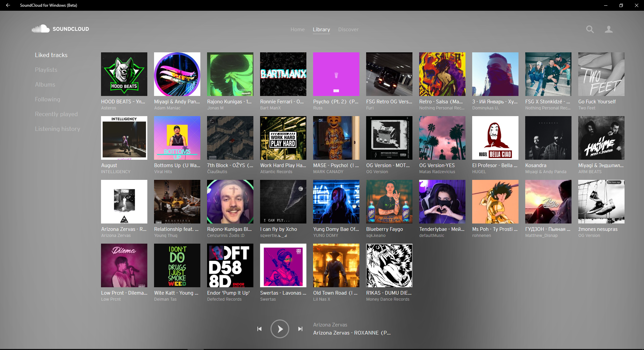Select the 7th Block - OŽYS artwork
This screenshot has width=644, height=350.
[230, 138]
